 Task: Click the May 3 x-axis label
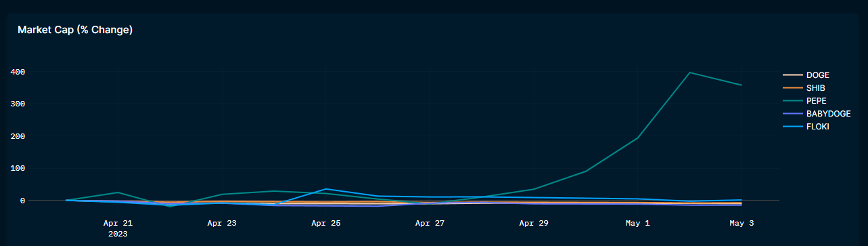[x=742, y=222]
